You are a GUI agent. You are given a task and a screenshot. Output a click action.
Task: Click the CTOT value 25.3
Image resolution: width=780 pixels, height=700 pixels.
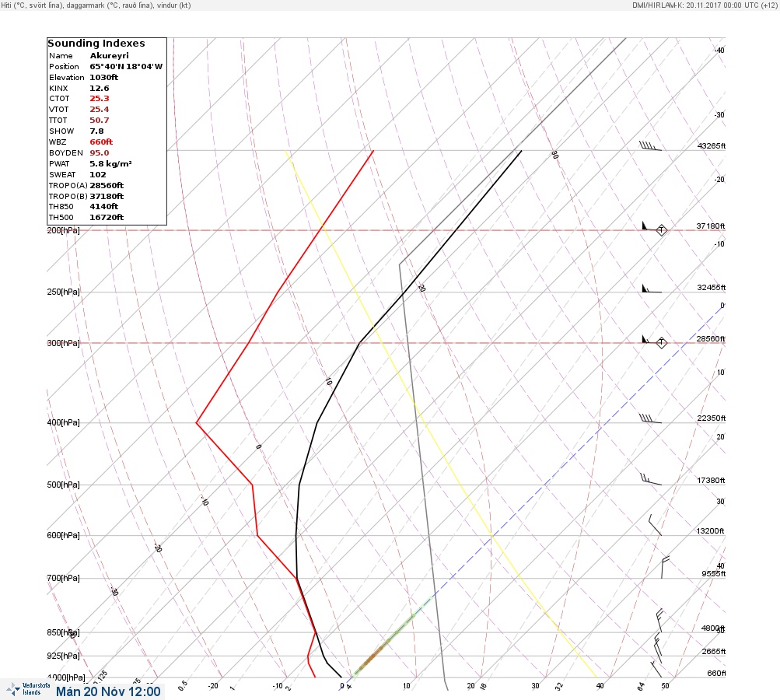tap(100, 99)
